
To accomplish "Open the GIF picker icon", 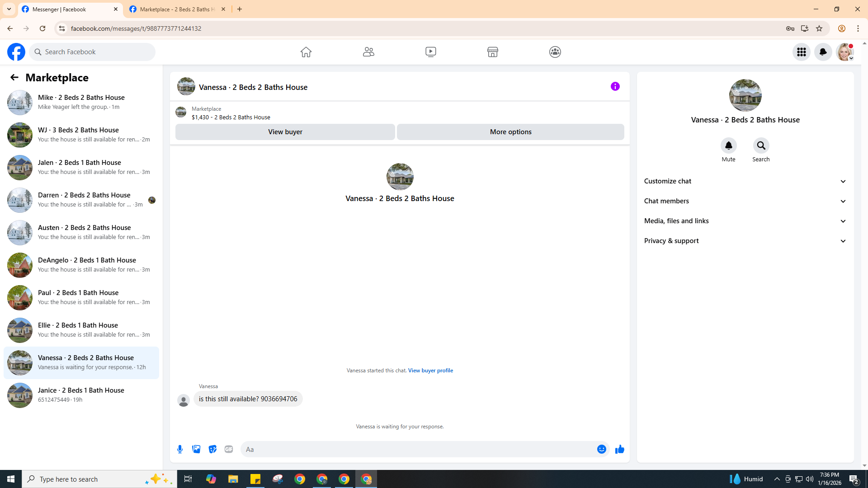I will 229,449.
